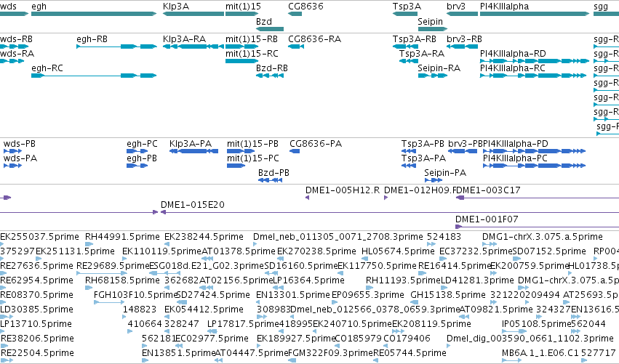Viewport: 619px width, 364px height.
Task: Click EST RE05744.5prime
Action: pyautogui.click(x=410, y=353)
